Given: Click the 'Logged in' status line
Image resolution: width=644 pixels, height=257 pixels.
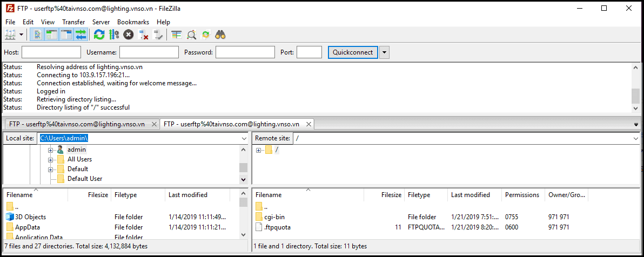Looking at the screenshot, I should pos(51,91).
